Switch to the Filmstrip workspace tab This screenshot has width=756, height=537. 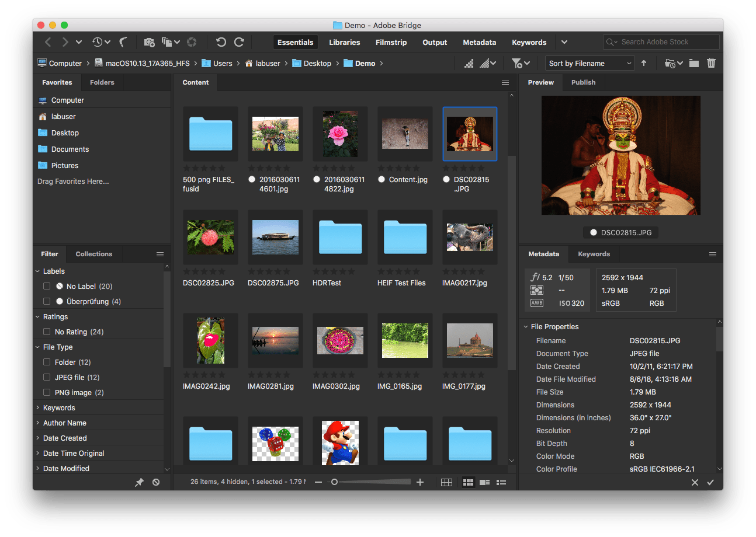390,42
